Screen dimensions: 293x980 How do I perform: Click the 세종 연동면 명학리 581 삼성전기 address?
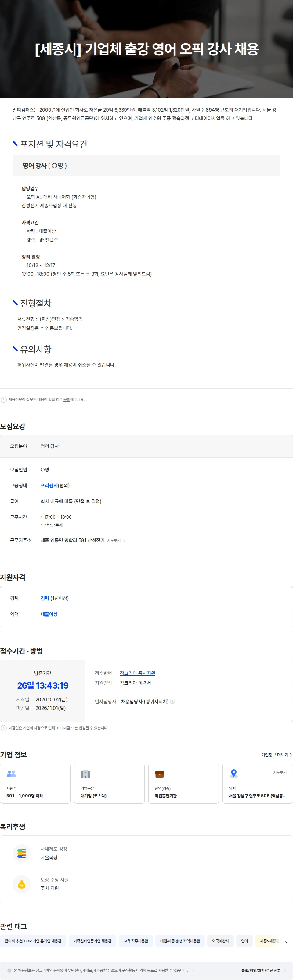pyautogui.click(x=72, y=540)
